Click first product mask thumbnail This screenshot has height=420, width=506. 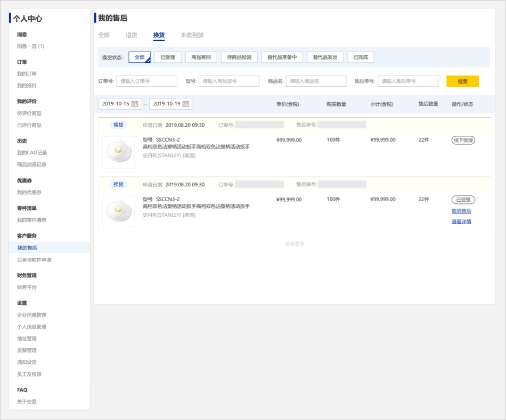pos(118,152)
